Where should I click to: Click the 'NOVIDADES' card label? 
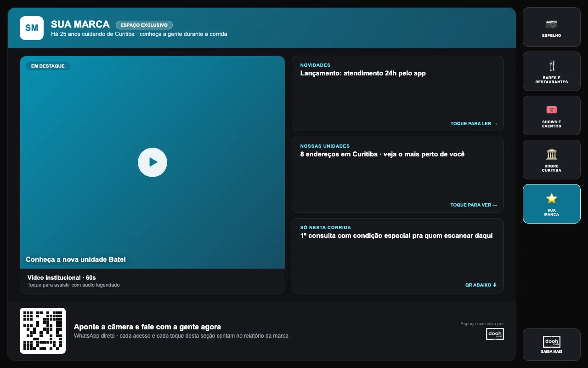pos(315,65)
